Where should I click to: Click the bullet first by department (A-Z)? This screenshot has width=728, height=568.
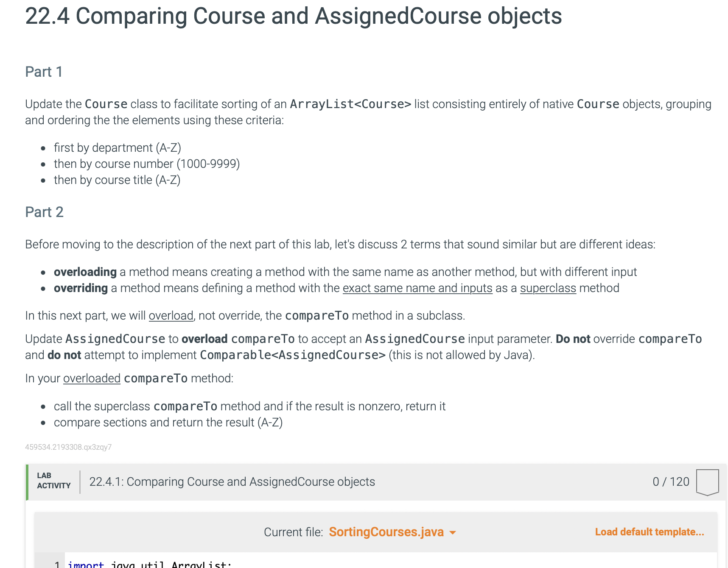click(x=117, y=148)
